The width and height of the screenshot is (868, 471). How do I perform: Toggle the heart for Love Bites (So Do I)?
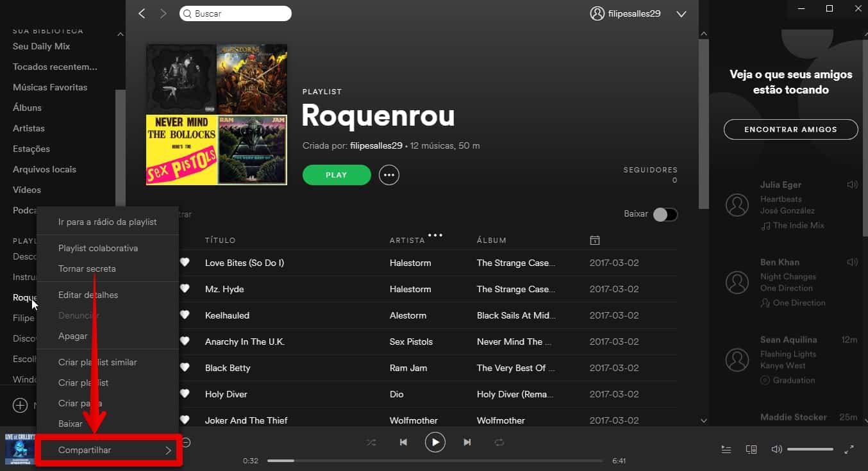pyautogui.click(x=185, y=263)
